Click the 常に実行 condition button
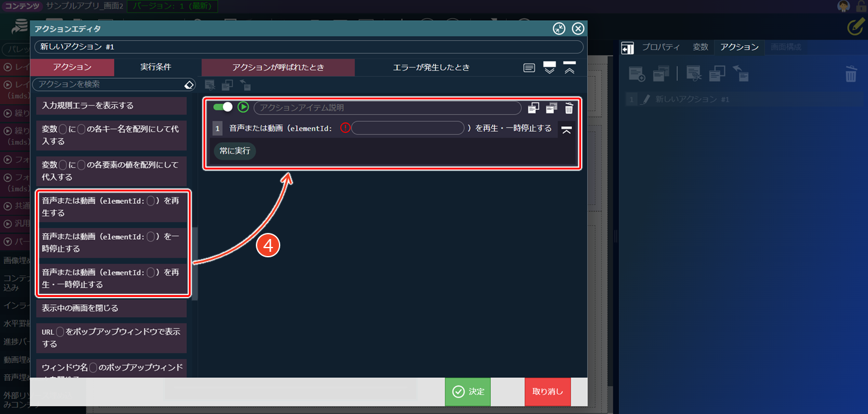 point(235,151)
